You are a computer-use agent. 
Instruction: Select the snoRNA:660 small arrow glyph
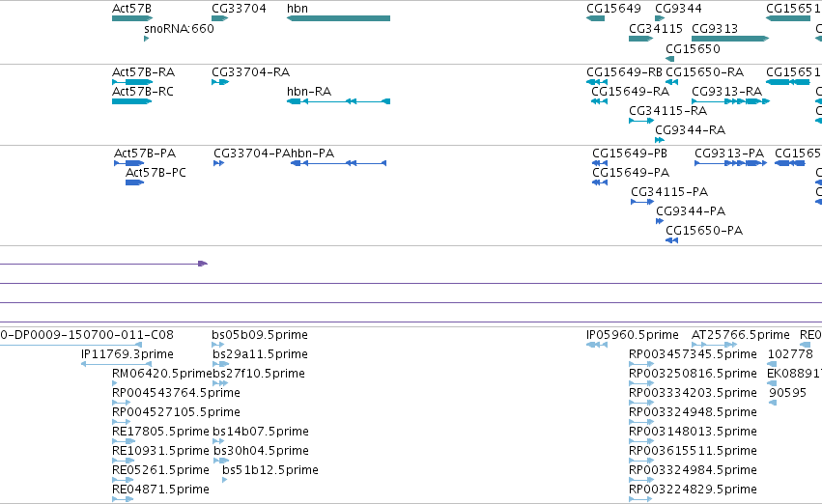pyautogui.click(x=146, y=39)
